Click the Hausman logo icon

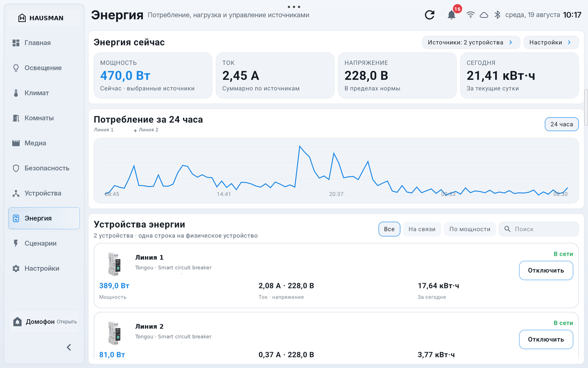(x=22, y=18)
